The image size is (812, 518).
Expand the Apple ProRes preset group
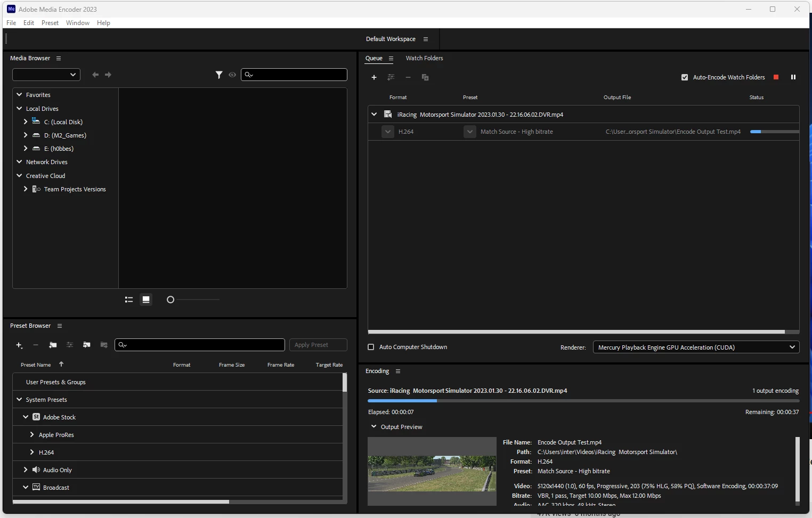[32, 434]
